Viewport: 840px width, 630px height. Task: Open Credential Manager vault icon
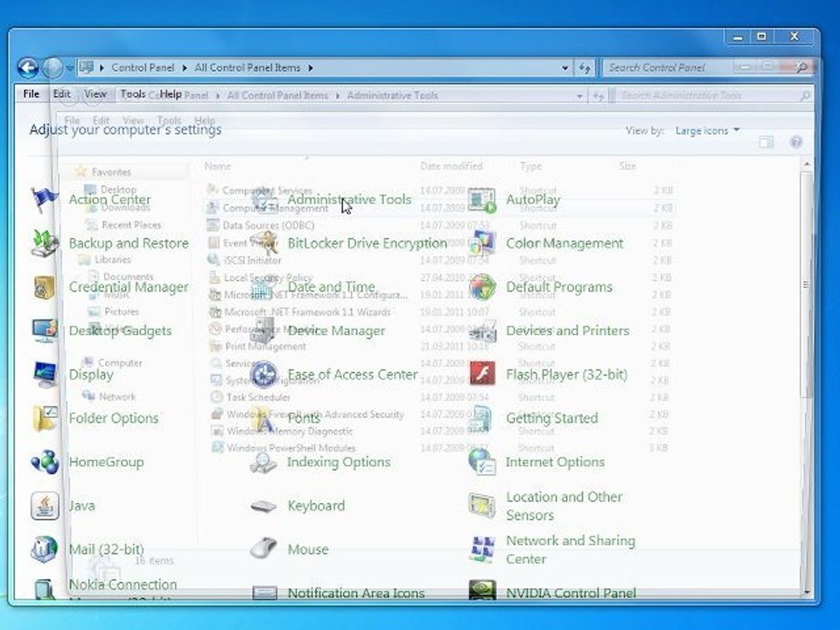45,287
